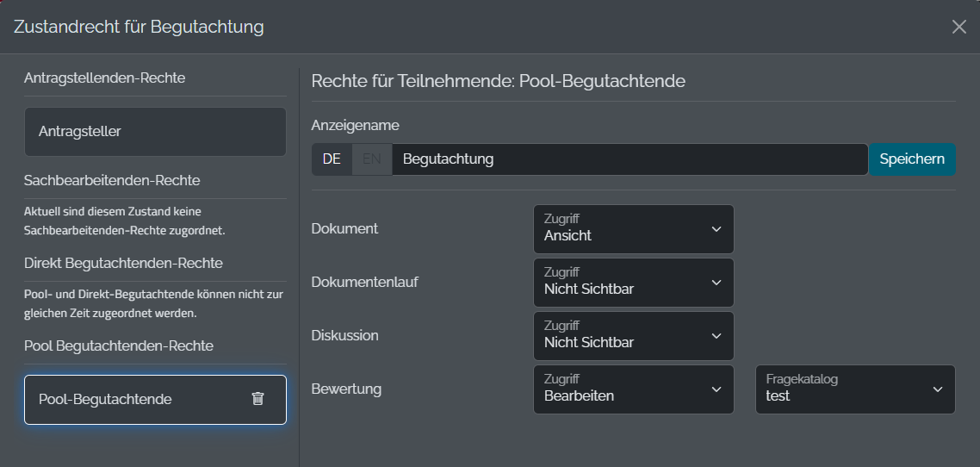This screenshot has height=467, width=980.
Task: Click the Dokument row label
Action: [344, 229]
